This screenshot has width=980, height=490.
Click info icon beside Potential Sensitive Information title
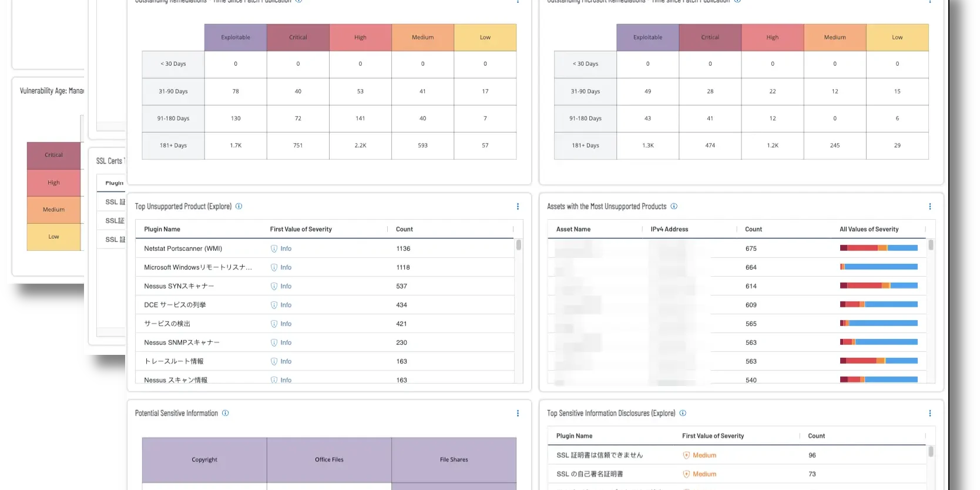pyautogui.click(x=225, y=413)
